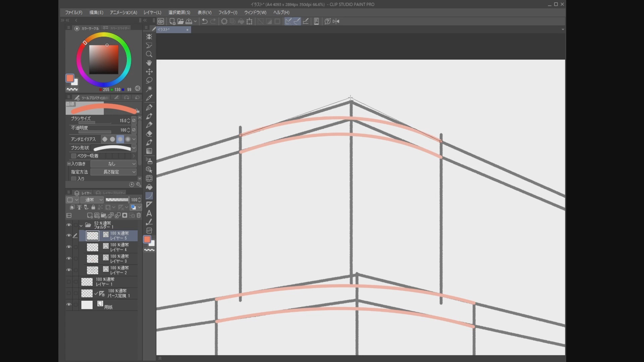Select the Auto select magic wand tool
This screenshot has height=362, width=644.
click(149, 89)
